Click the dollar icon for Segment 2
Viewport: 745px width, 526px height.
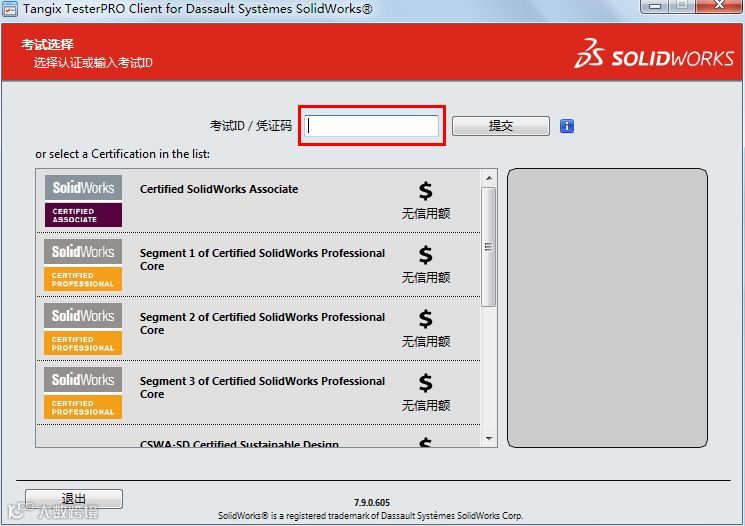[426, 319]
